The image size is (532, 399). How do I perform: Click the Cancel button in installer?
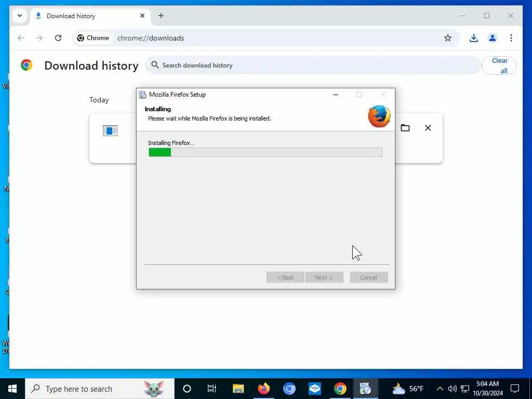(369, 277)
